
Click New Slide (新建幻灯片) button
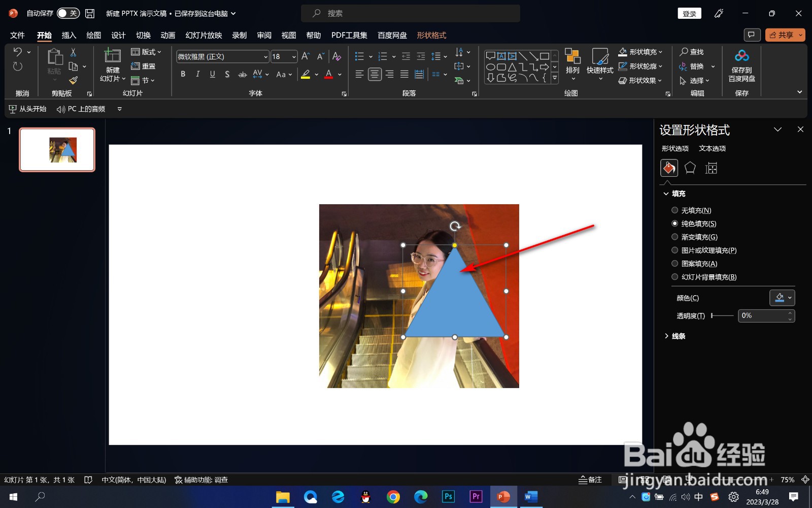[112, 65]
